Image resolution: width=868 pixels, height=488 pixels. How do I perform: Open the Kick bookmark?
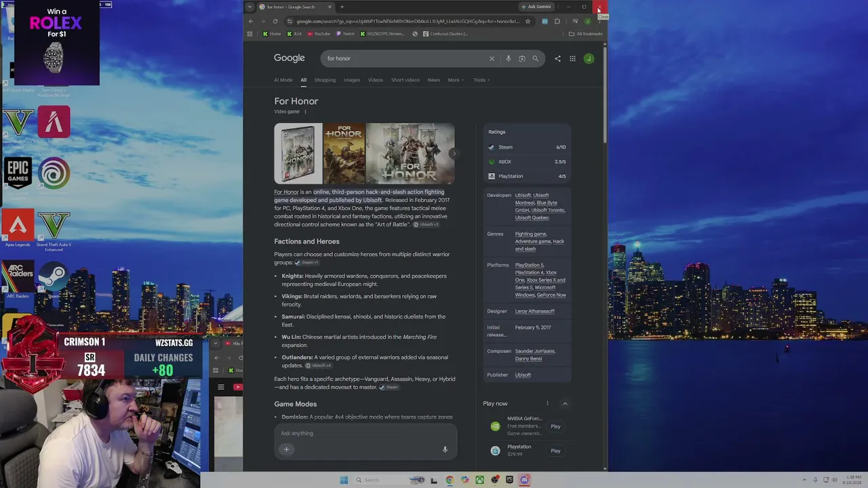294,34
